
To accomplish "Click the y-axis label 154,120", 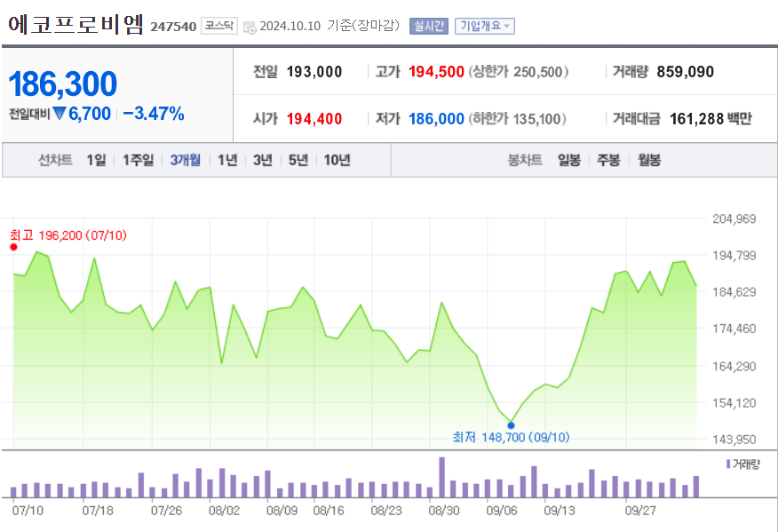I will pyautogui.click(x=734, y=403).
